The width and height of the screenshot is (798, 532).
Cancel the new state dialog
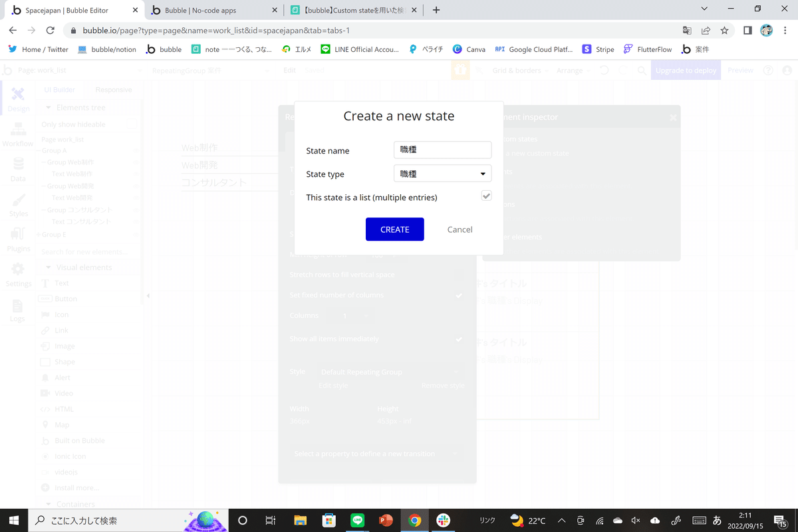coord(460,229)
